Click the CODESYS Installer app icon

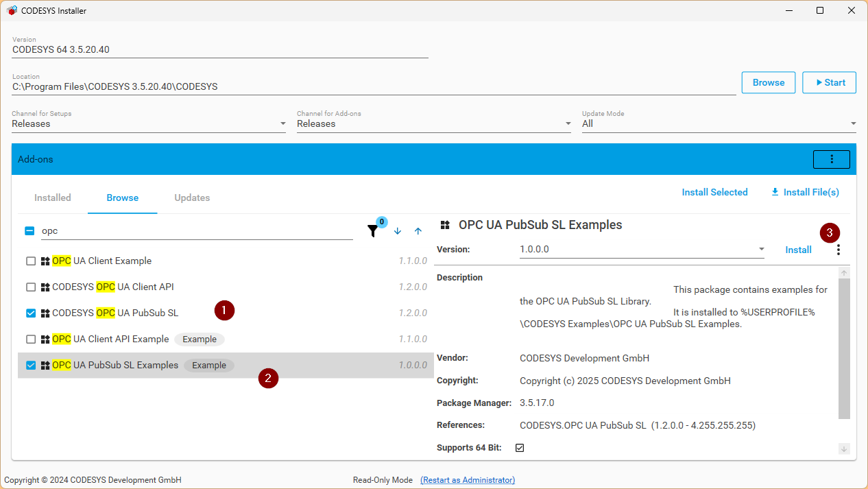(12, 10)
